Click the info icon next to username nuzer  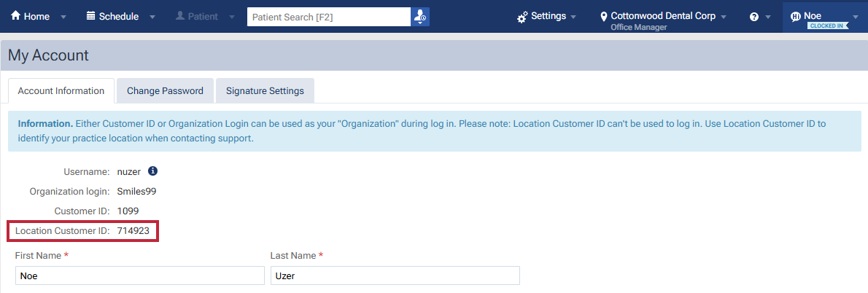tap(153, 171)
